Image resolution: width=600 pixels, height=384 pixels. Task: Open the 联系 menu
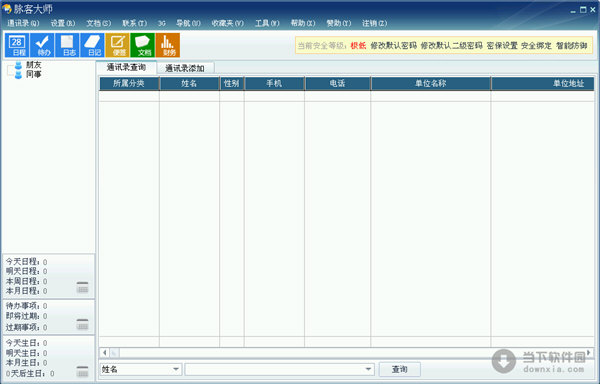[134, 23]
